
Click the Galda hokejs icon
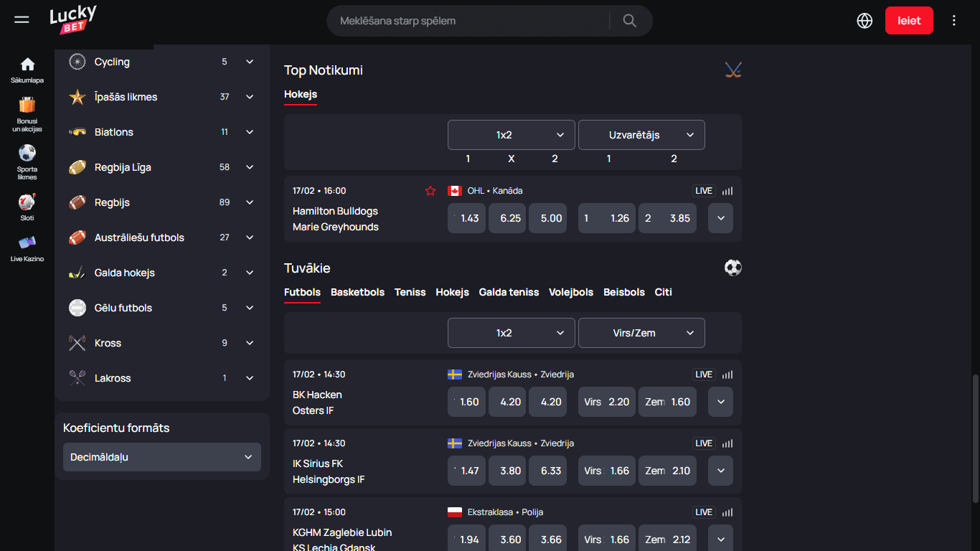click(x=77, y=273)
